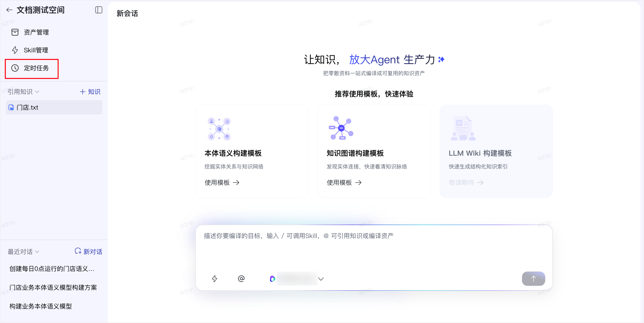This screenshot has width=644, height=323.
Task: Start a 新对话
Action: coord(88,251)
